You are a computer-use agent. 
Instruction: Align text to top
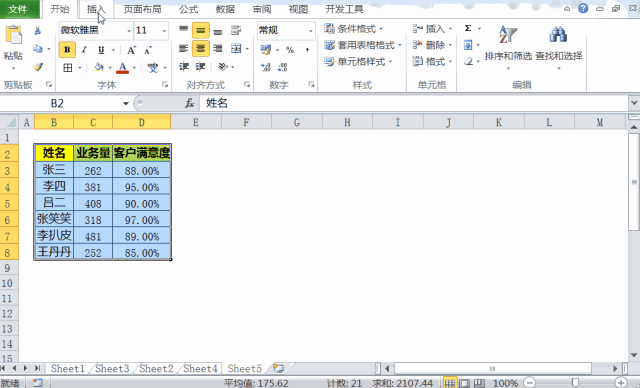pos(183,30)
